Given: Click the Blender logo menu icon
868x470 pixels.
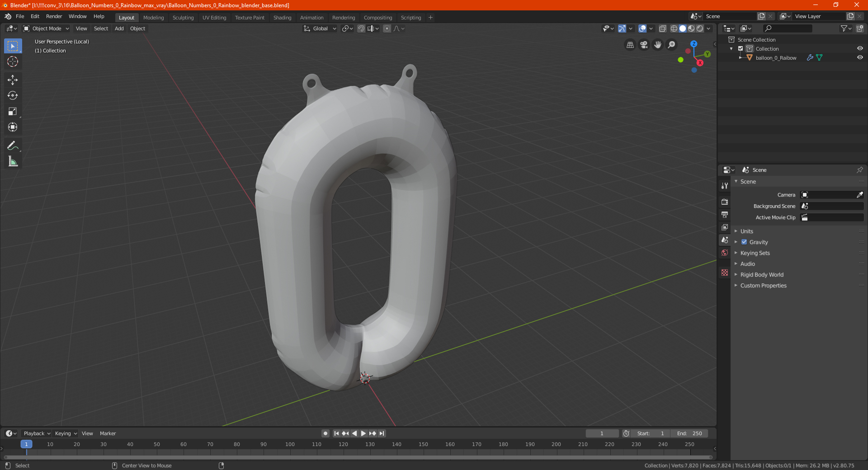Looking at the screenshot, I should click(8, 16).
